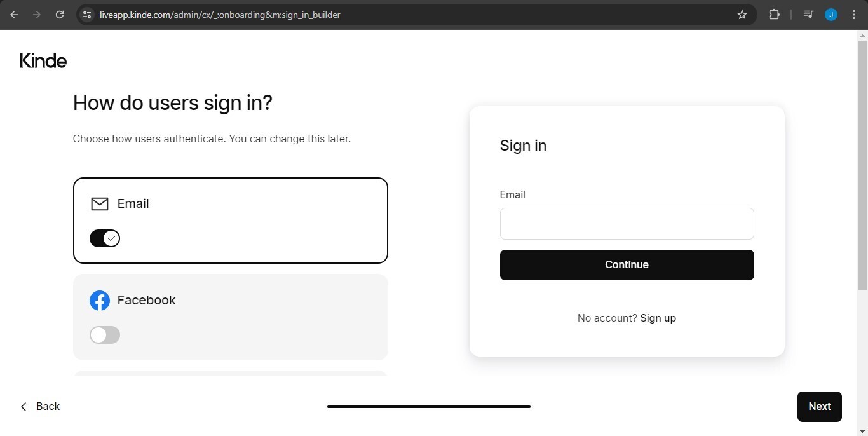The height and width of the screenshot is (436, 868).
Task: Reload the page
Action: pyautogui.click(x=60, y=15)
